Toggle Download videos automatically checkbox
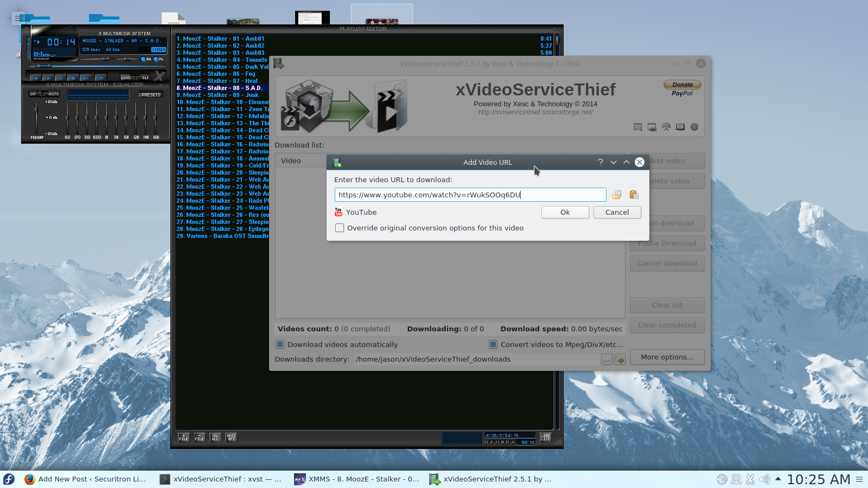The width and height of the screenshot is (868, 488). pyautogui.click(x=280, y=344)
